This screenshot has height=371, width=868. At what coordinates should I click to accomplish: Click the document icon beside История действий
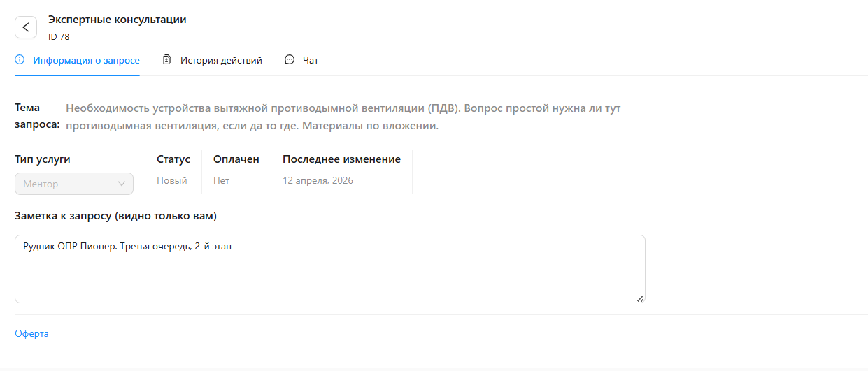coord(167,60)
